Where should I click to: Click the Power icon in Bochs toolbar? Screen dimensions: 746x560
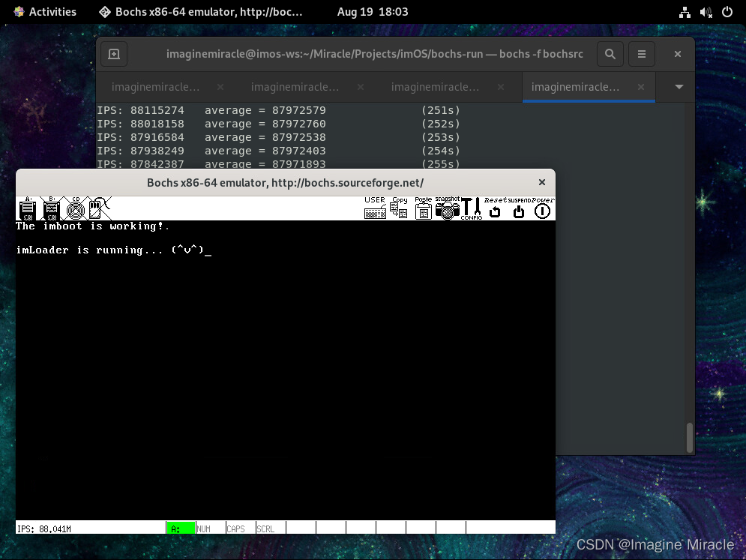click(542, 208)
